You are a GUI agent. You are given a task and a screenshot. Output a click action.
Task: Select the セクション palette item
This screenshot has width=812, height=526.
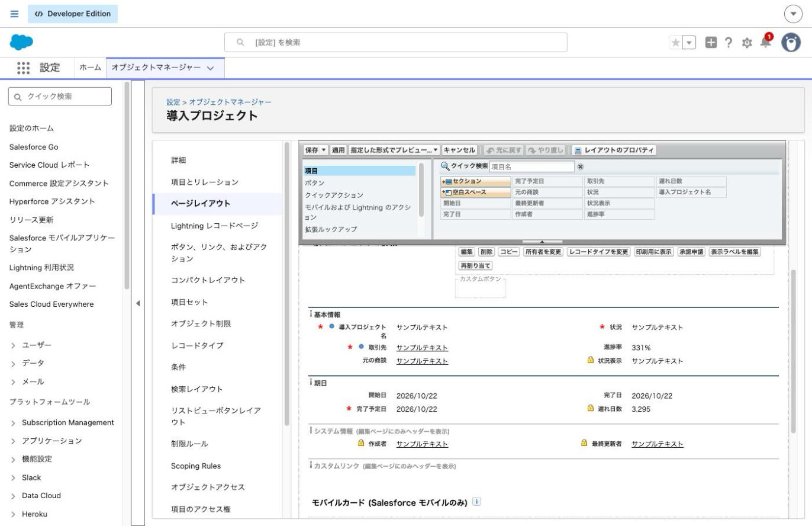475,181
